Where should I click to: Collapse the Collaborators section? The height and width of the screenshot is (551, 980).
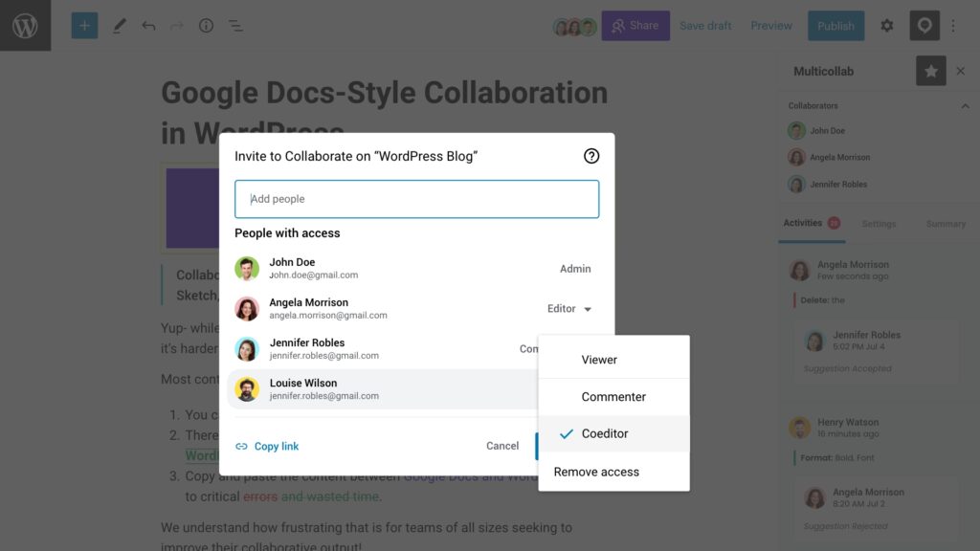tap(965, 106)
